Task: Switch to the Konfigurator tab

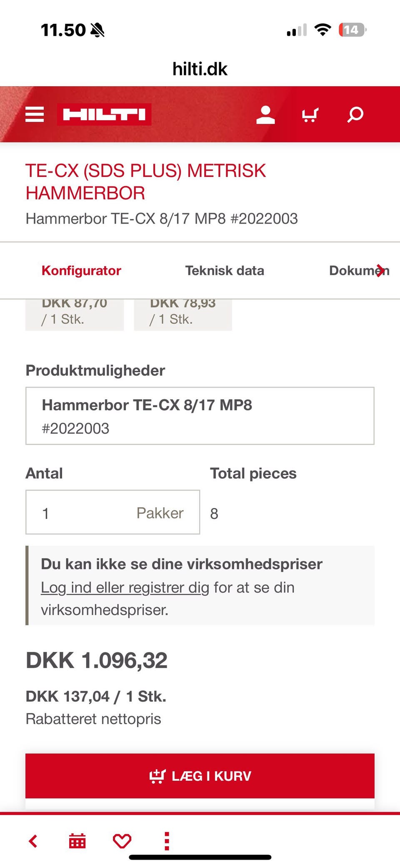Action: [81, 271]
